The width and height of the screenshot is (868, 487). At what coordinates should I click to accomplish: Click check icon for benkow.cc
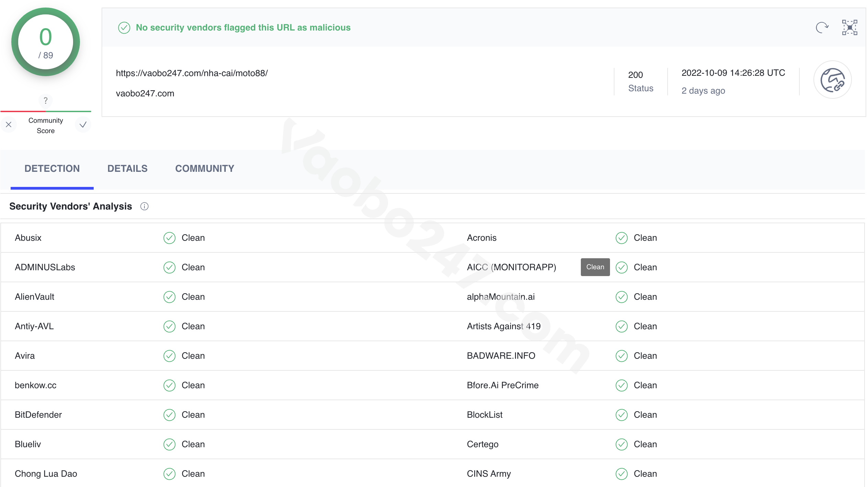pos(169,385)
